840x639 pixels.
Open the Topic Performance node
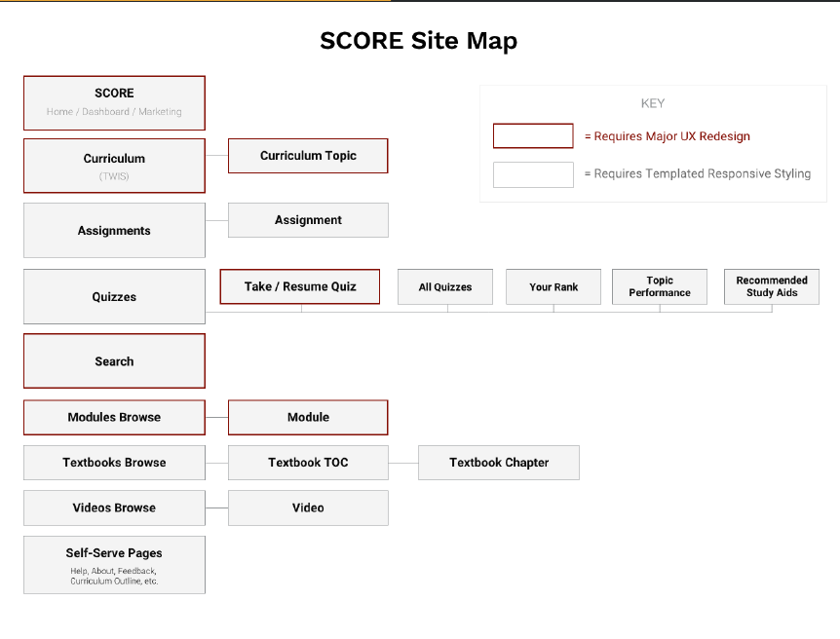[x=660, y=287]
